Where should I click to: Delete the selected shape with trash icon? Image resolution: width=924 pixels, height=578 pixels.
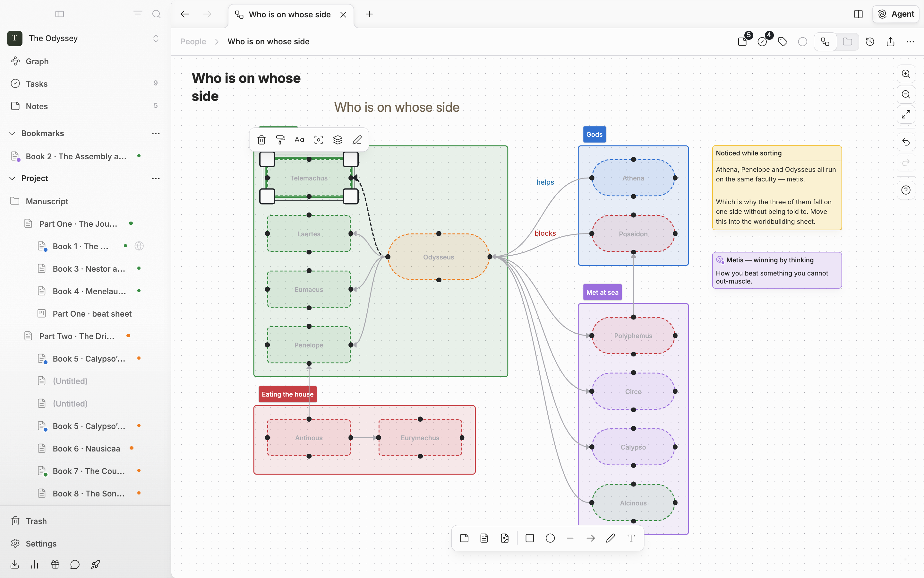pyautogui.click(x=261, y=140)
